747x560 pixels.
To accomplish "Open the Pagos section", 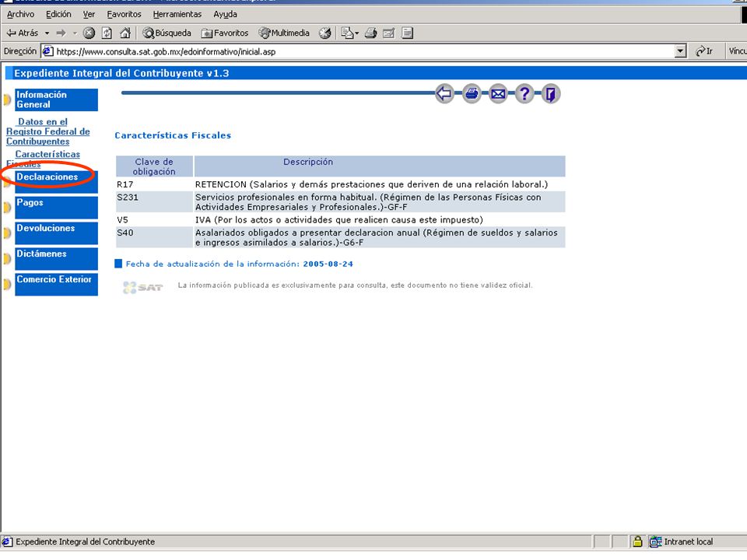I will point(56,208).
